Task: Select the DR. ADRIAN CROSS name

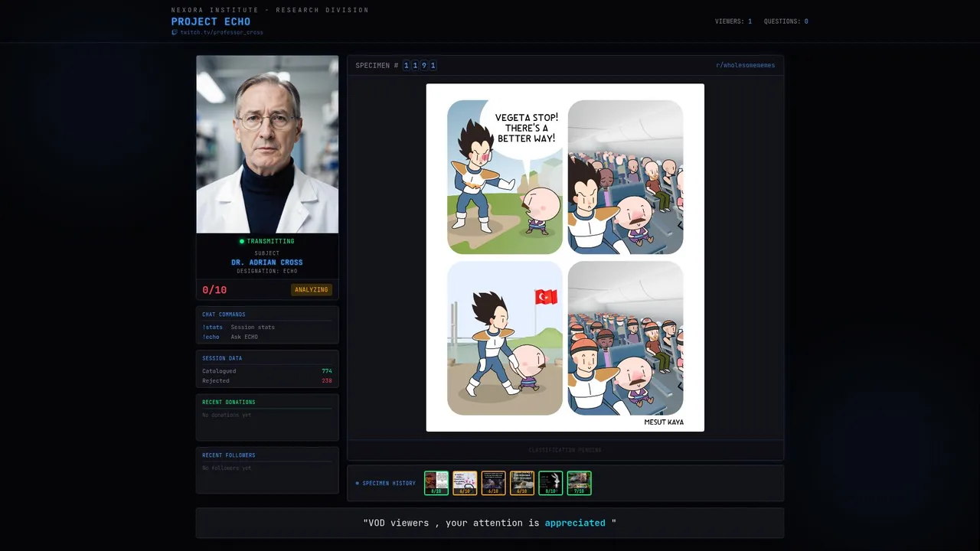Action: pos(267,262)
